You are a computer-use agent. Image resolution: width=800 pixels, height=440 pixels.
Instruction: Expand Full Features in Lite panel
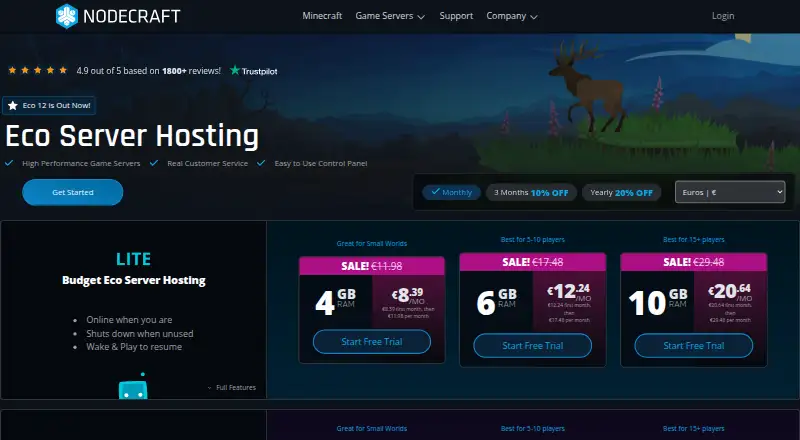[232, 387]
